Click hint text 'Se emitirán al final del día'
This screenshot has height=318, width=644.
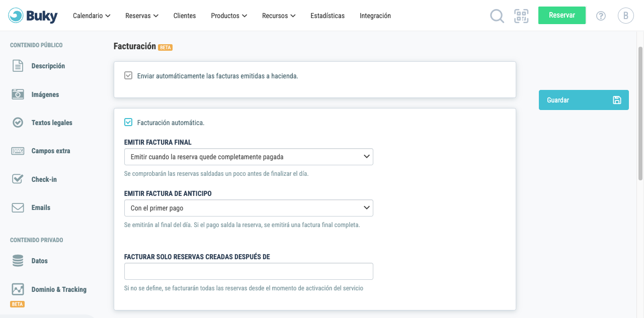[x=242, y=225]
